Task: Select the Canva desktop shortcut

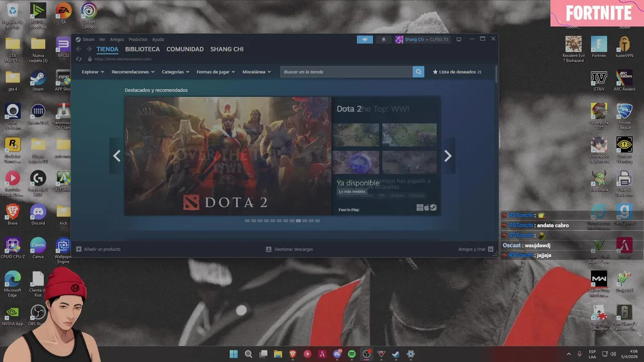Action: pos(38,248)
